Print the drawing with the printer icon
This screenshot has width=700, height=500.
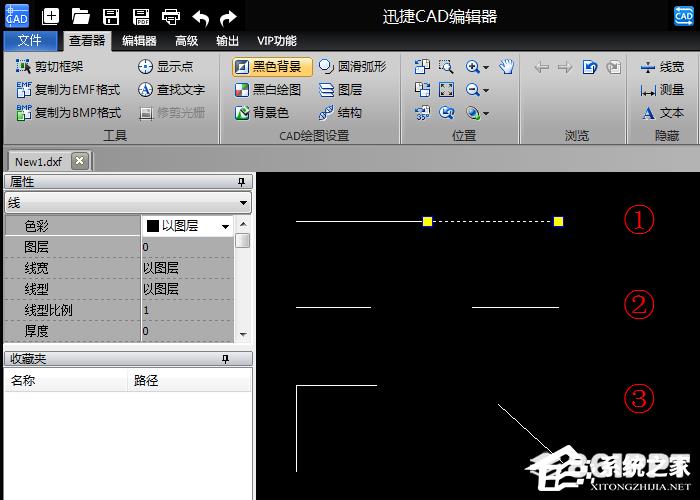[x=171, y=17]
